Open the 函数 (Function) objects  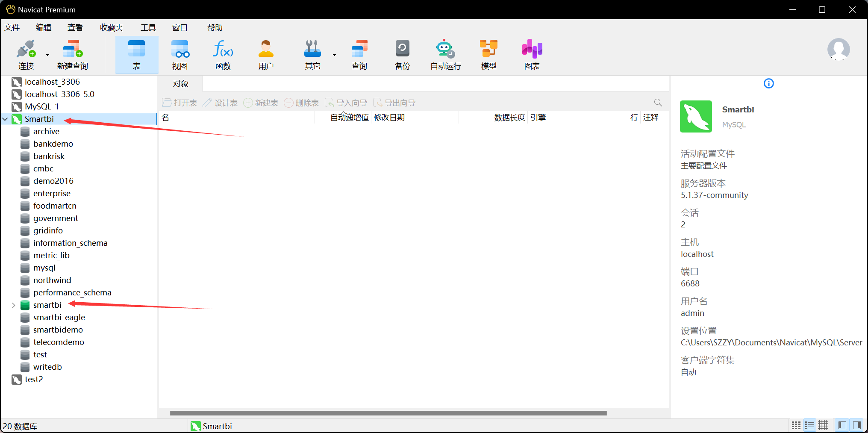[x=223, y=55]
